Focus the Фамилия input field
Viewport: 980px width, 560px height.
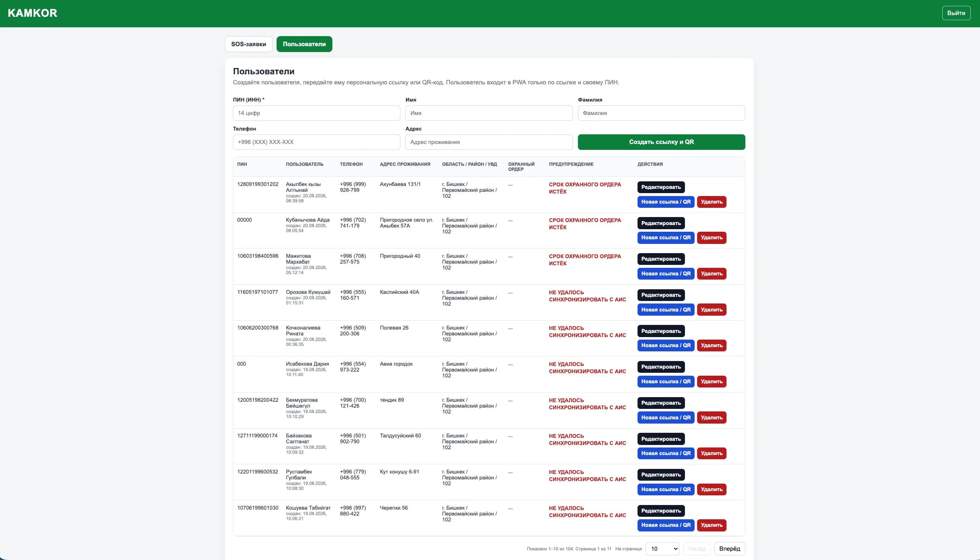[x=661, y=113]
